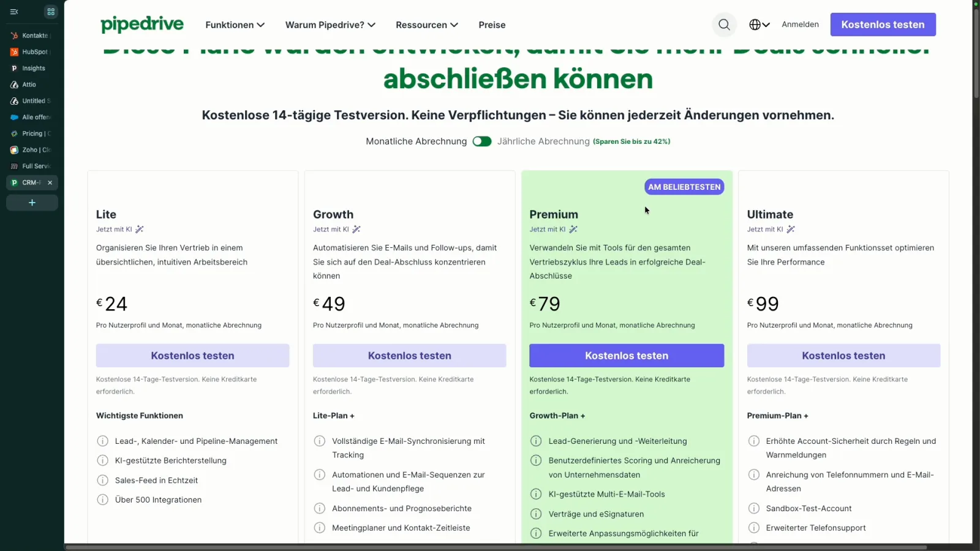The width and height of the screenshot is (980, 551).
Task: Select Jährliche Abrechnung label
Action: click(543, 141)
